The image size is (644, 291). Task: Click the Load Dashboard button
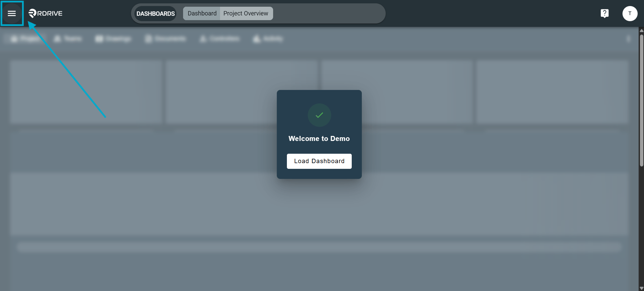point(319,161)
